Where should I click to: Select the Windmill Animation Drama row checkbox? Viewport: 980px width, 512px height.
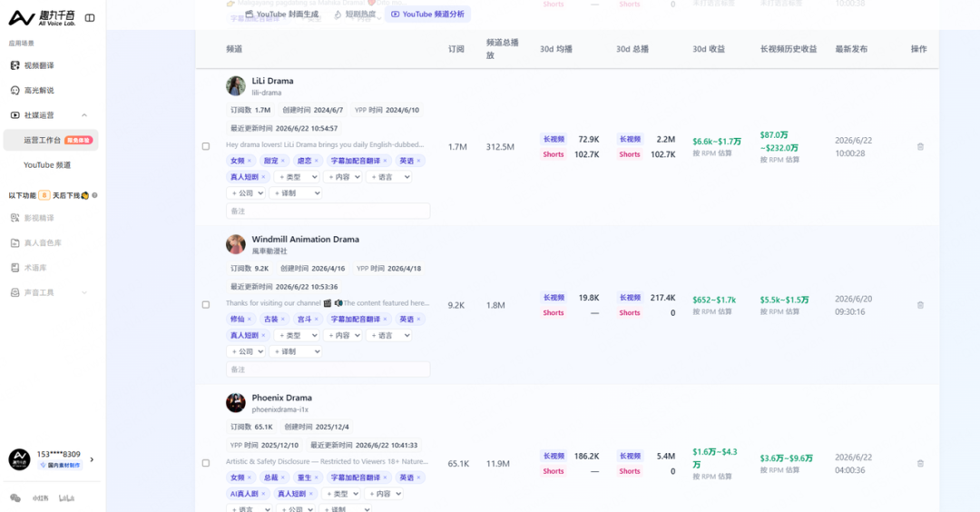coord(206,305)
